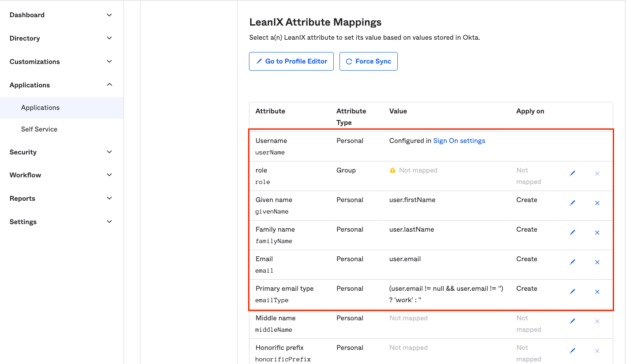Select the Customizations menu label
The image size is (626, 364).
coord(34,62)
